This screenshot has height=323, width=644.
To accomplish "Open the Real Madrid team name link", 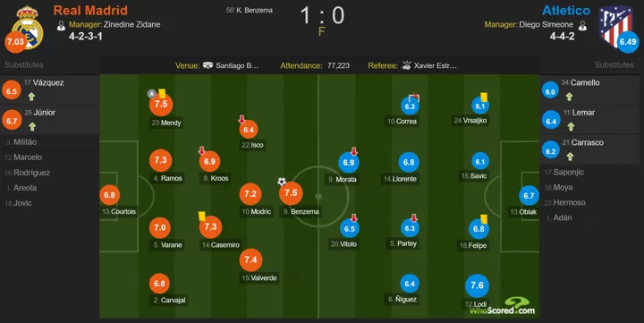I will pyautogui.click(x=90, y=10).
